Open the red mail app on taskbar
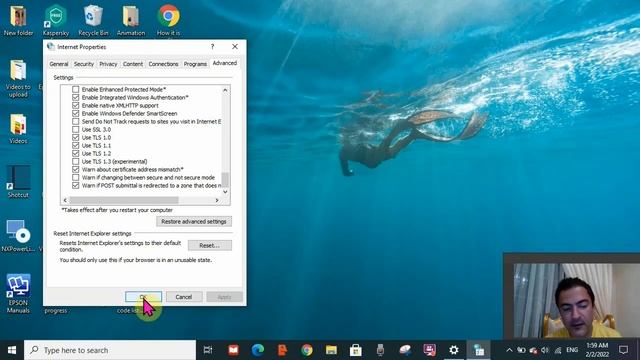Viewport: 640px width, 360px height. 233,350
